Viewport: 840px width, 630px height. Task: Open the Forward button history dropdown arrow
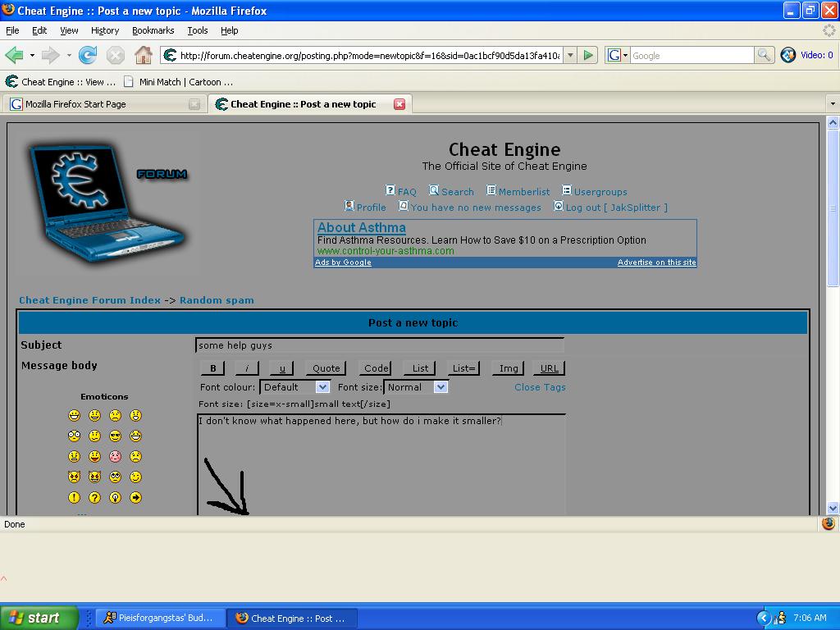click(69, 55)
